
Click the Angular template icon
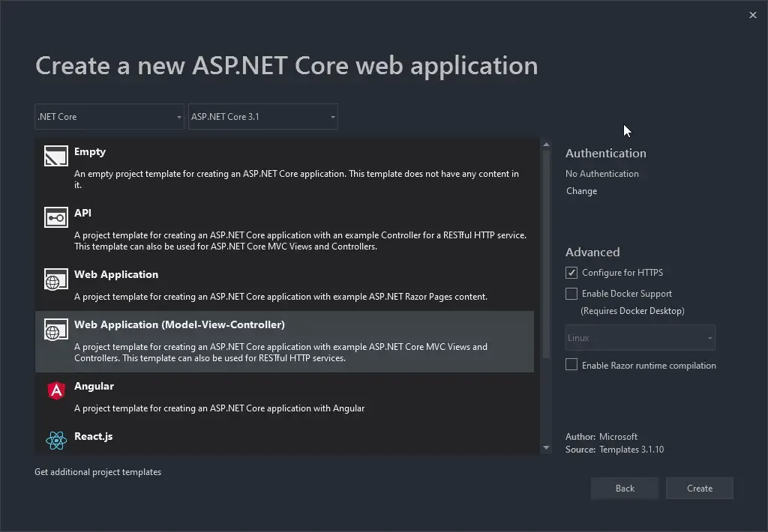tap(55, 390)
